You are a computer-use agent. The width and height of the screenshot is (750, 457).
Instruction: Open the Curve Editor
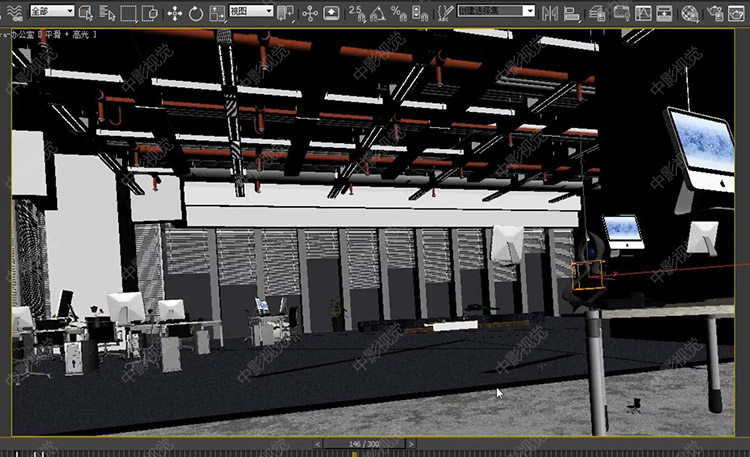[642, 12]
